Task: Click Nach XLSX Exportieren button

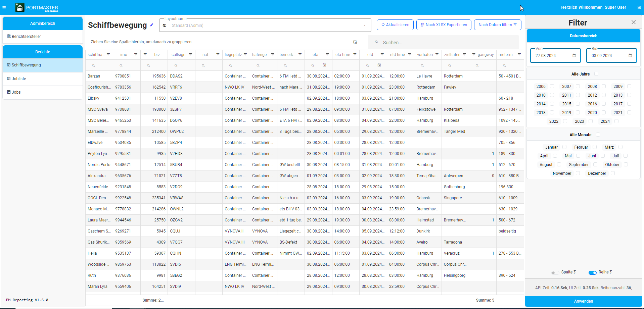Action: [444, 25]
